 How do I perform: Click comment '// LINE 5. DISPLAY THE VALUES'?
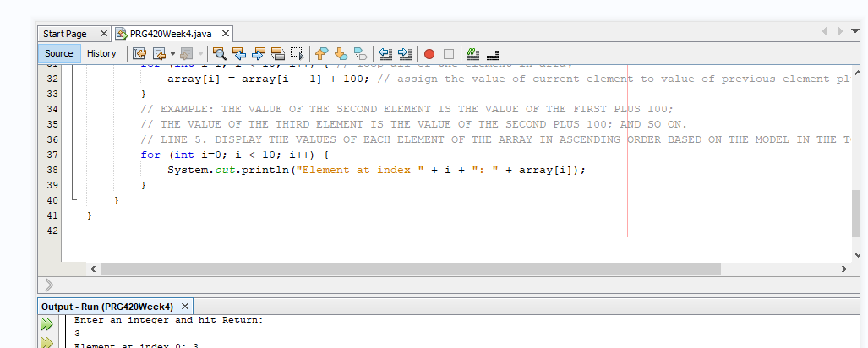point(495,139)
